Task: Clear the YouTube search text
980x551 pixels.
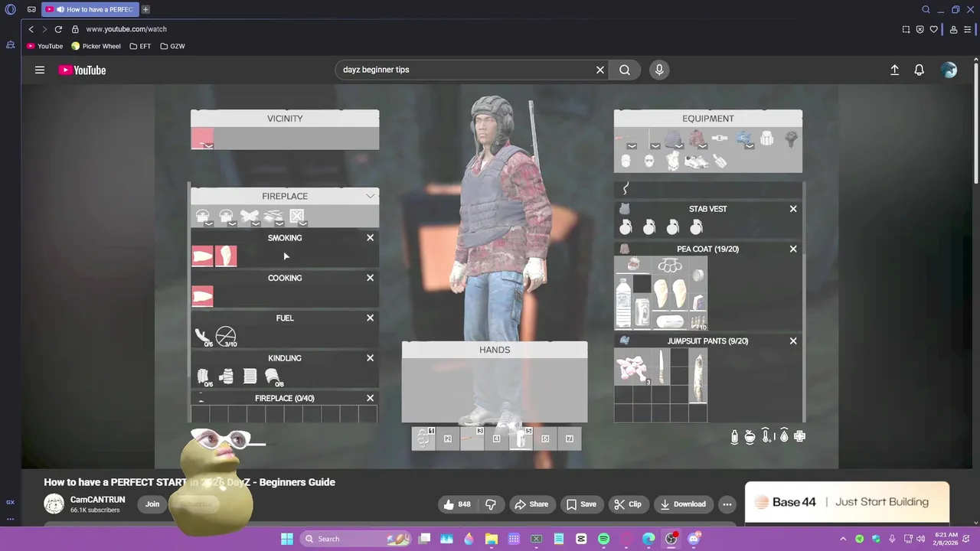Action: (x=600, y=70)
